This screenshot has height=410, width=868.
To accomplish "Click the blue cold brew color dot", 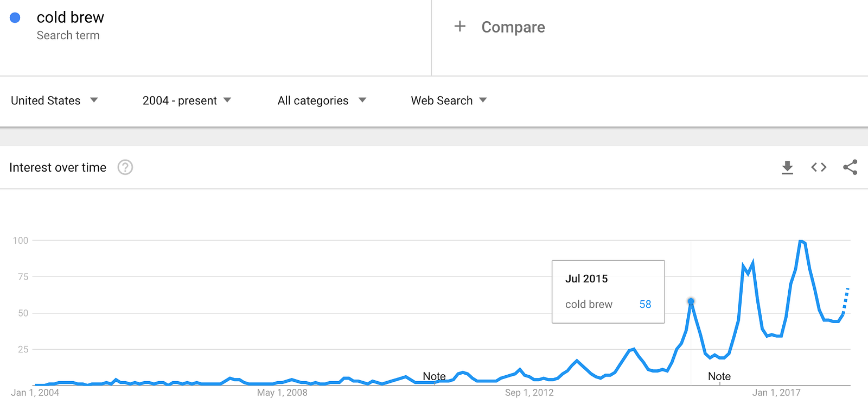I will [x=15, y=18].
